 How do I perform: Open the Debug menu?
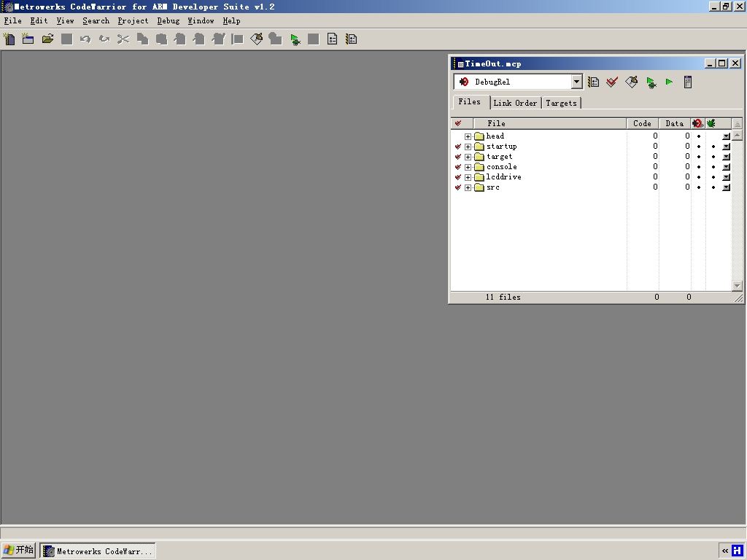(x=169, y=20)
